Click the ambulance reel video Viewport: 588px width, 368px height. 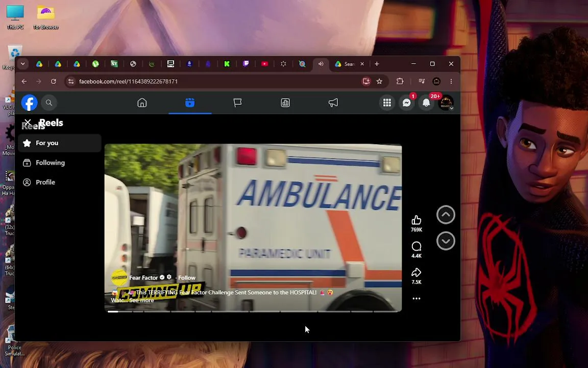(x=253, y=228)
